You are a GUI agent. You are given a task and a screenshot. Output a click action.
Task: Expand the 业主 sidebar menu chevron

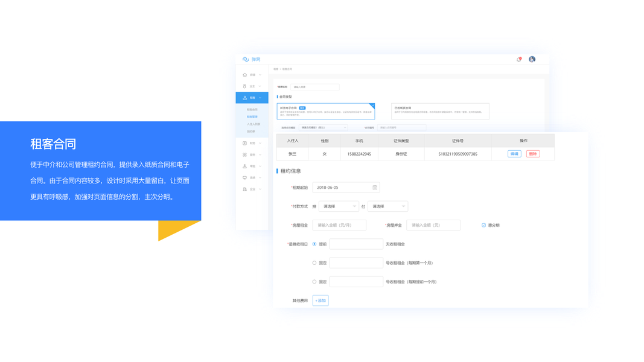coord(260,86)
